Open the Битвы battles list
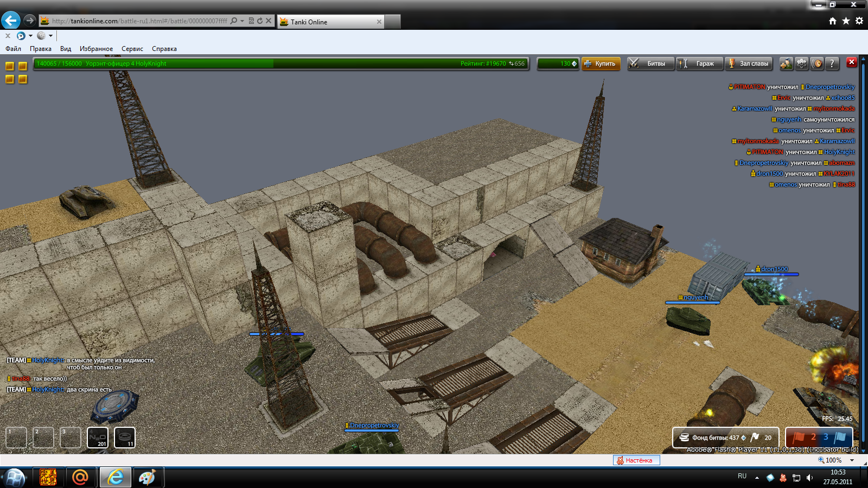The width and height of the screenshot is (868, 488). [x=650, y=63]
